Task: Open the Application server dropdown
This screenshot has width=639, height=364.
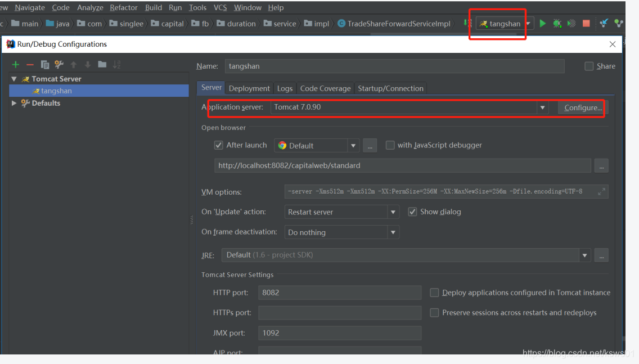Action: 542,107
